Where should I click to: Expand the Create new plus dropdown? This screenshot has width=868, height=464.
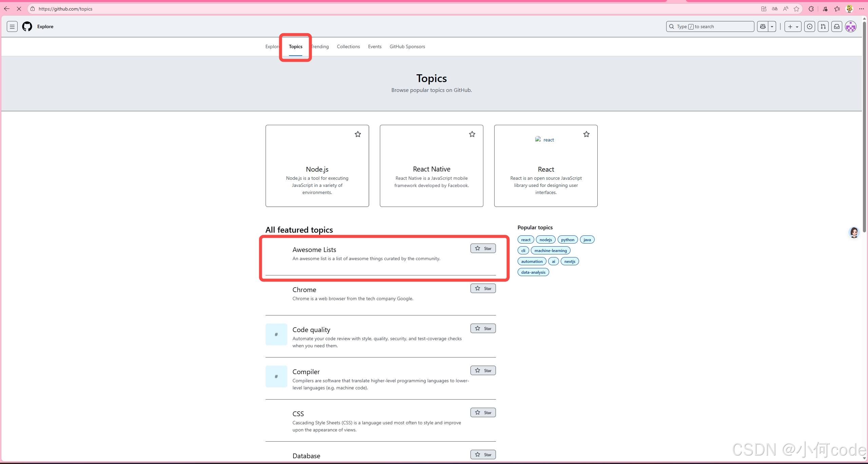point(793,26)
